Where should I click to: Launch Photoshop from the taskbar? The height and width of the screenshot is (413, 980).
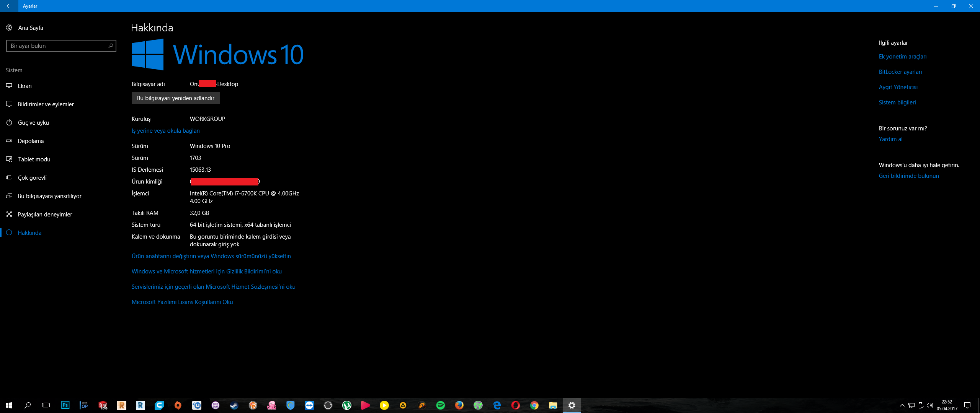pos(65,405)
